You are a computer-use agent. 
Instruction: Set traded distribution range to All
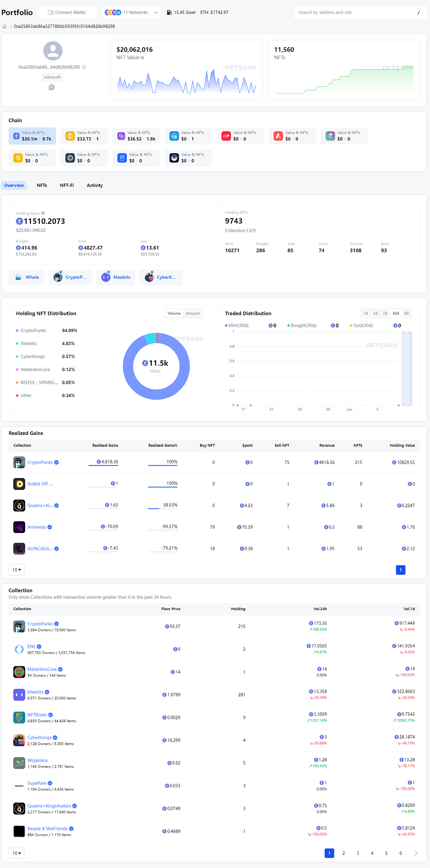(406, 313)
